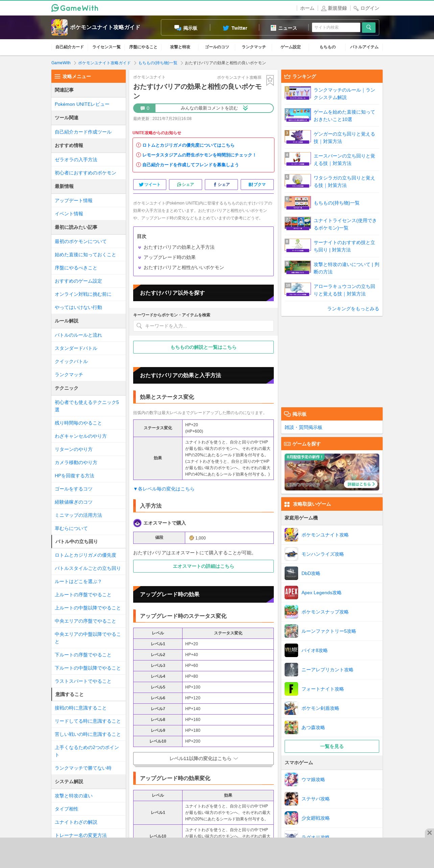Open the バイオ8攻略 Village icon

coord(291,650)
